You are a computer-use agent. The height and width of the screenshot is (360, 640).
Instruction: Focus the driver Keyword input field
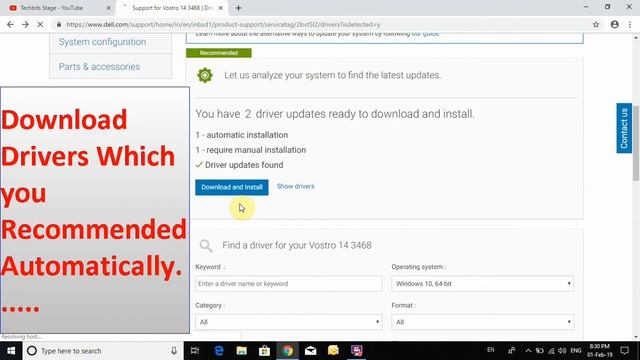point(289,283)
